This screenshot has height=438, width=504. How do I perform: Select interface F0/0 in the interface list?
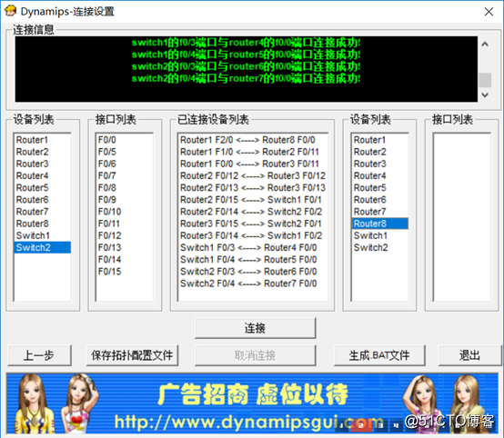(124, 140)
